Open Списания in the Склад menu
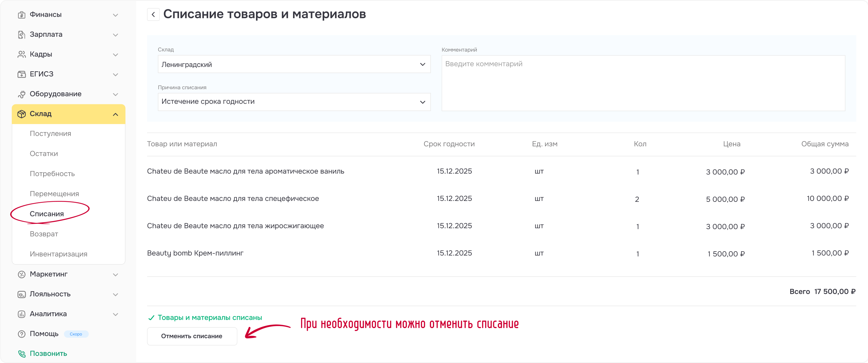Viewport: 868px width, 363px height. click(47, 214)
